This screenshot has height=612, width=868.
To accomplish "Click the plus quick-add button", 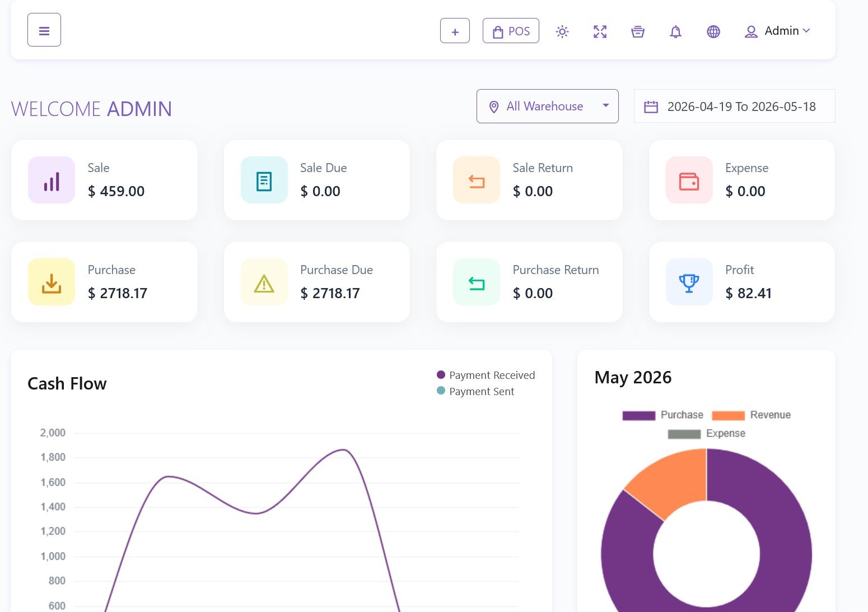I will click(x=455, y=31).
